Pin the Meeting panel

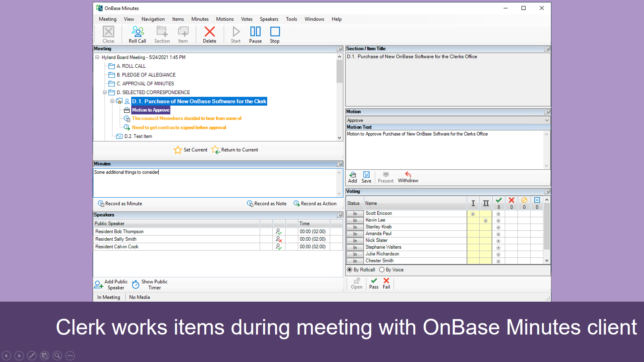point(340,49)
